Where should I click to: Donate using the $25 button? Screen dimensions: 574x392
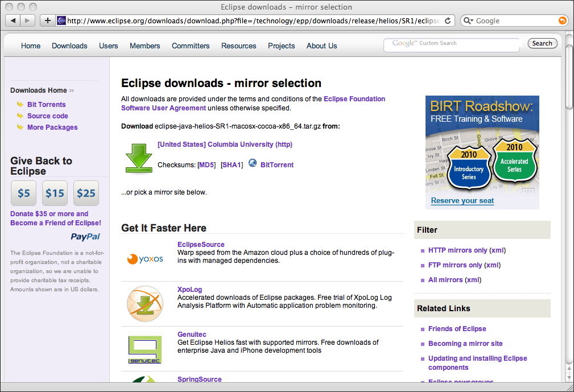pyautogui.click(x=86, y=193)
